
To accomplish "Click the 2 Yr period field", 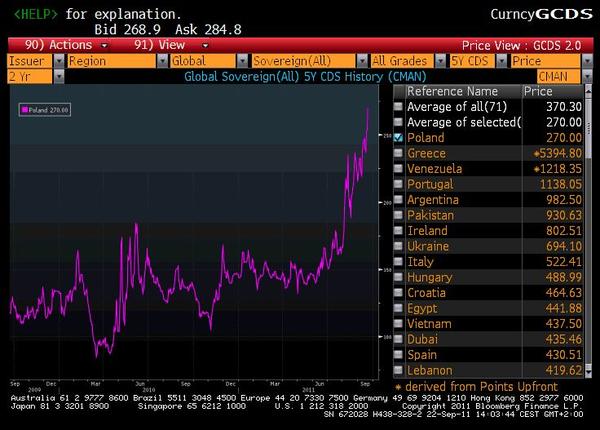I will (30, 77).
